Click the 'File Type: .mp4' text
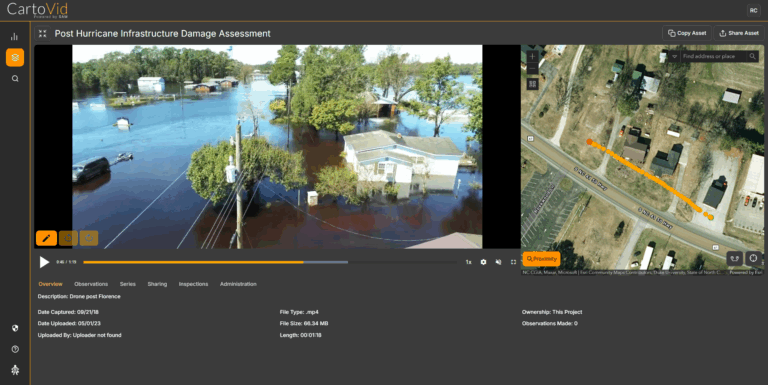The height and width of the screenshot is (385, 768). [299, 312]
